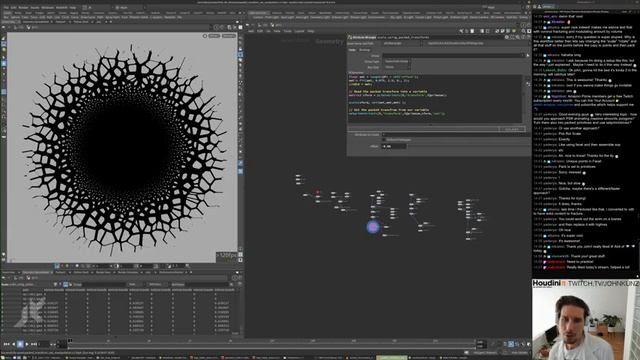Open the Run Over dropdown

(397, 67)
